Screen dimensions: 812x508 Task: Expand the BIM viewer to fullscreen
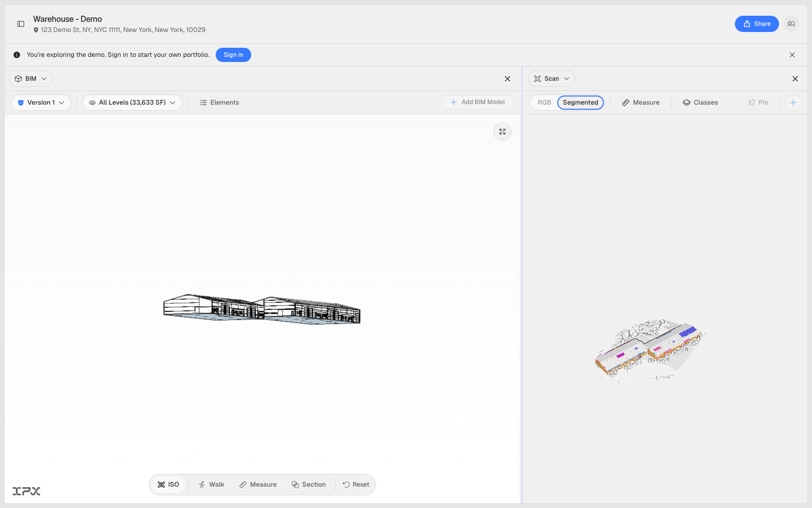502,132
